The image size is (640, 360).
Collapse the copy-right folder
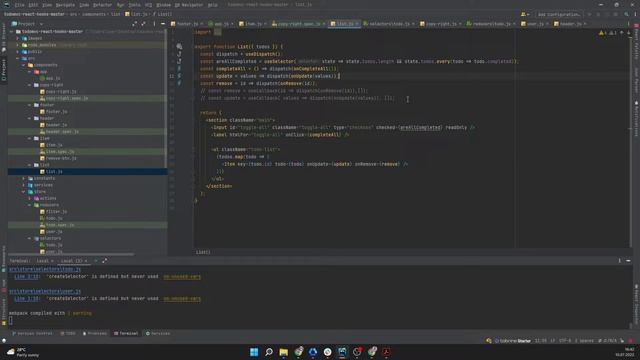coord(30,85)
